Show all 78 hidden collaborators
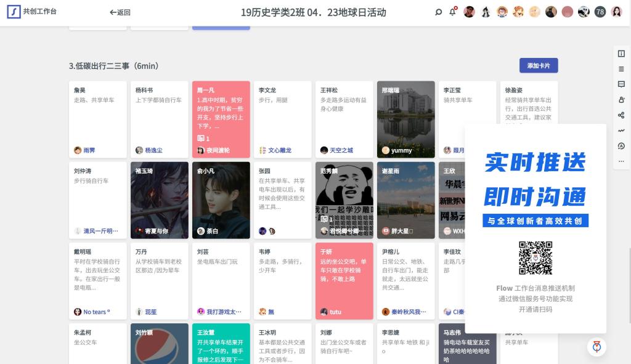631x364 pixels. tap(600, 12)
